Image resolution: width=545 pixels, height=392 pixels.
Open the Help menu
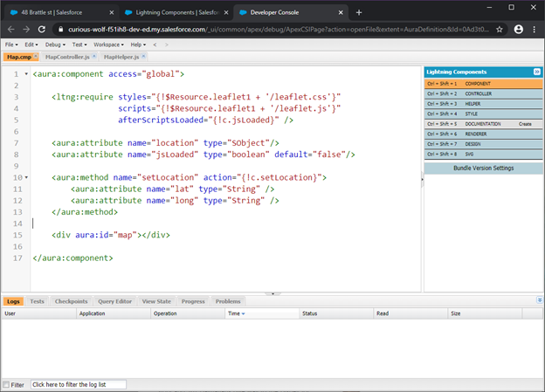(x=138, y=45)
